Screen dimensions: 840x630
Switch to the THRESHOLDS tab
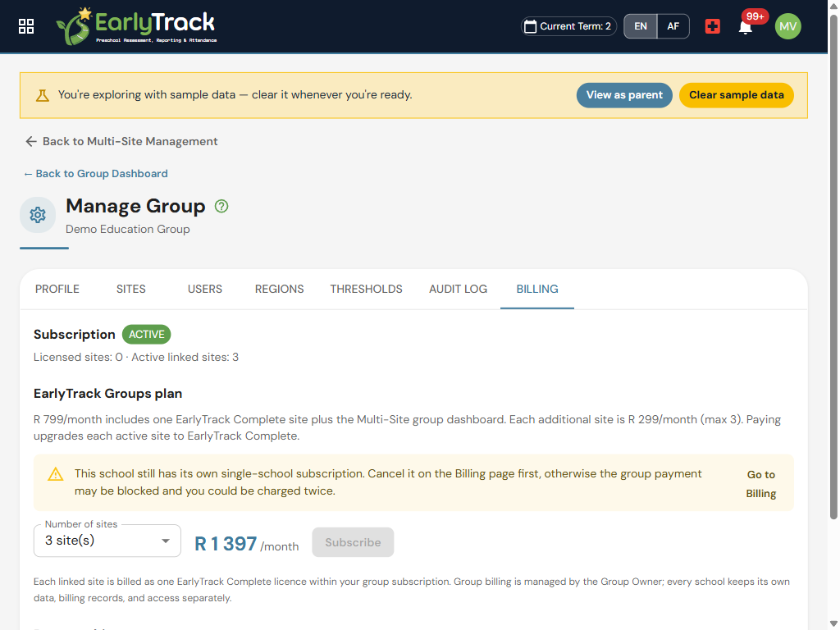366,290
